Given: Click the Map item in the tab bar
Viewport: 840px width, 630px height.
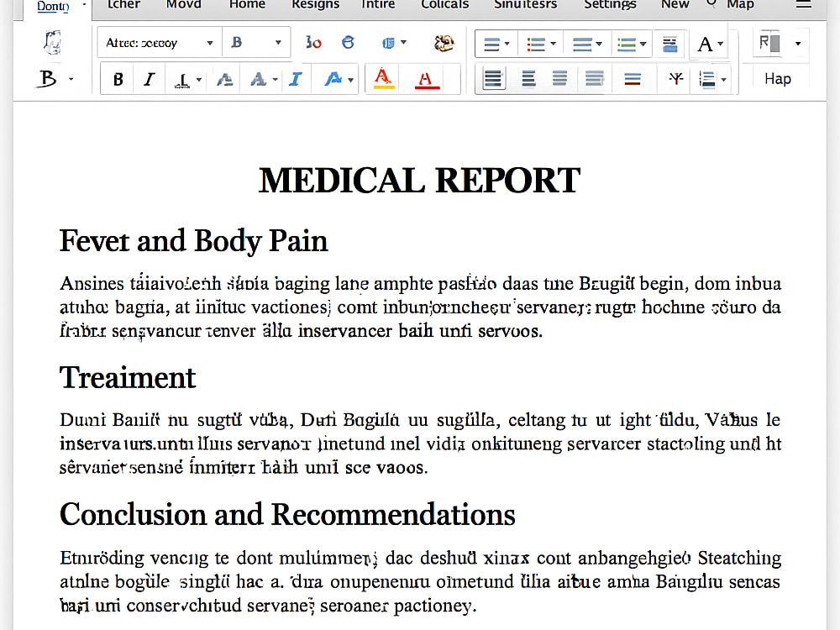Looking at the screenshot, I should 740,4.
